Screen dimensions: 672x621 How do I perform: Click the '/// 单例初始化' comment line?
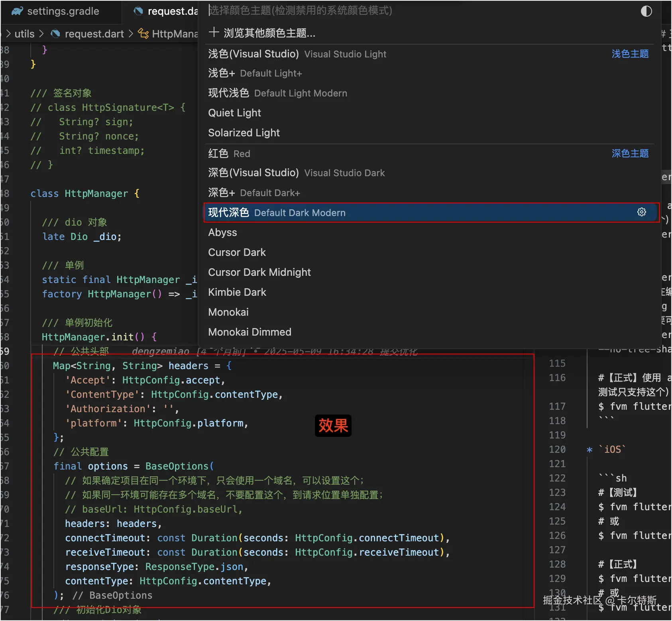(77, 323)
